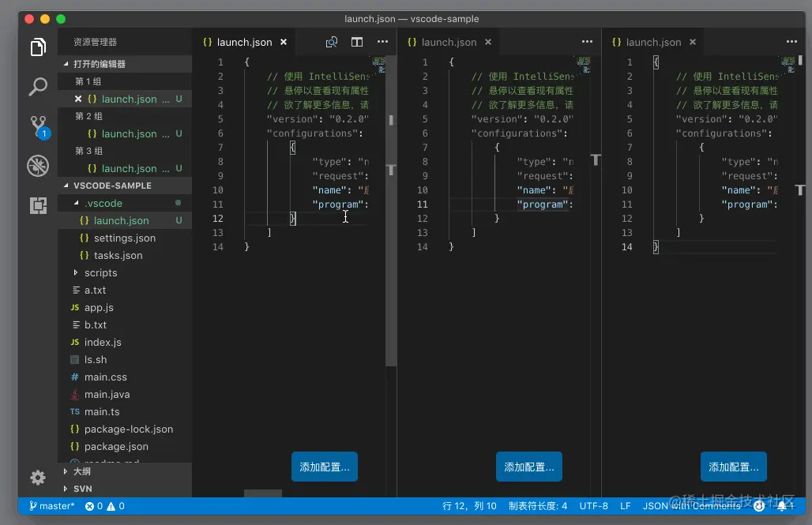The width and height of the screenshot is (812, 525).
Task: Click the show references search icon in first editor
Action: [332, 42]
